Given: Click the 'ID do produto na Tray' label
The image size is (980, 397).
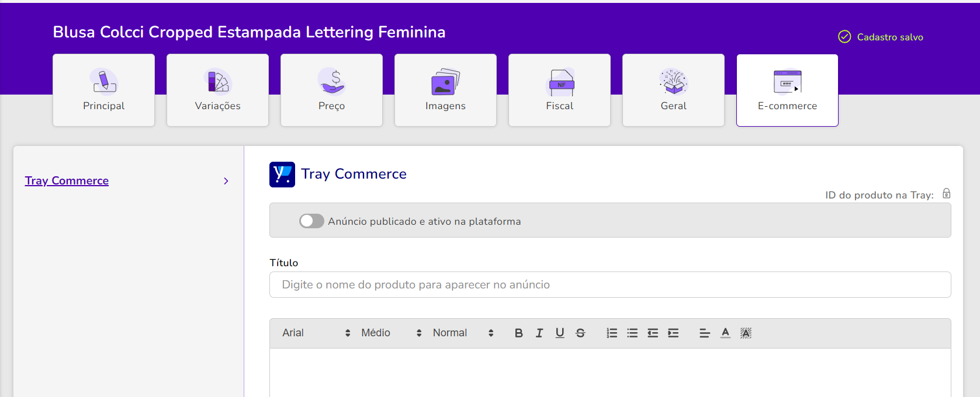Looking at the screenshot, I should point(879,195).
